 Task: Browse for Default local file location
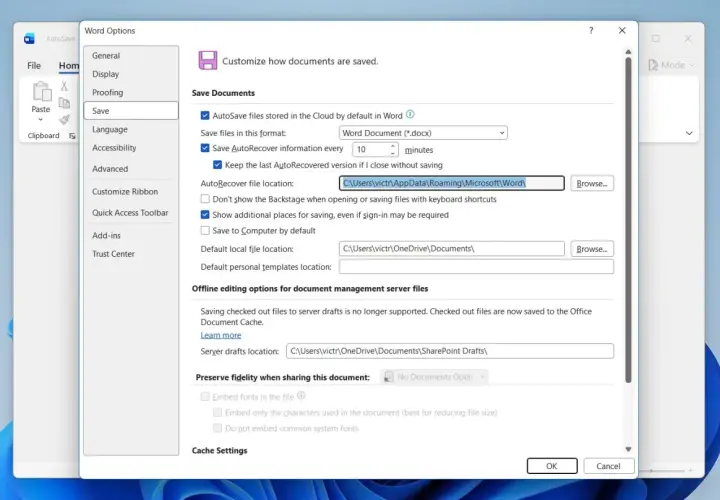click(x=591, y=249)
